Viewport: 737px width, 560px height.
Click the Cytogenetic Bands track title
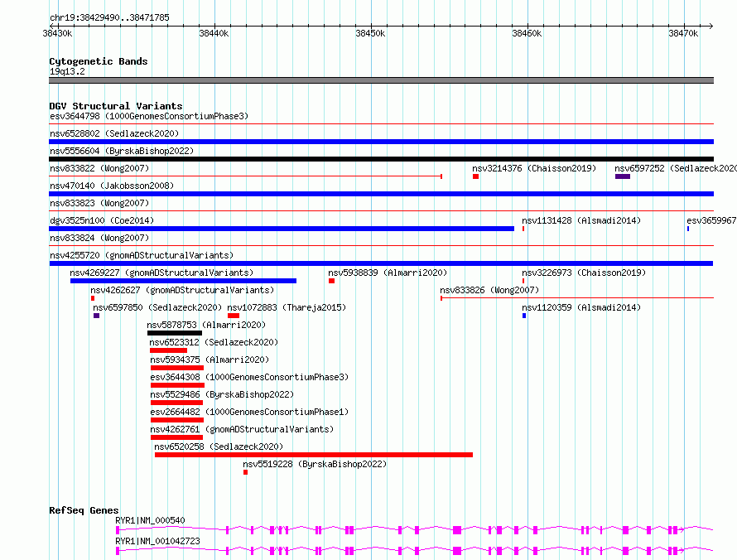[x=99, y=61]
